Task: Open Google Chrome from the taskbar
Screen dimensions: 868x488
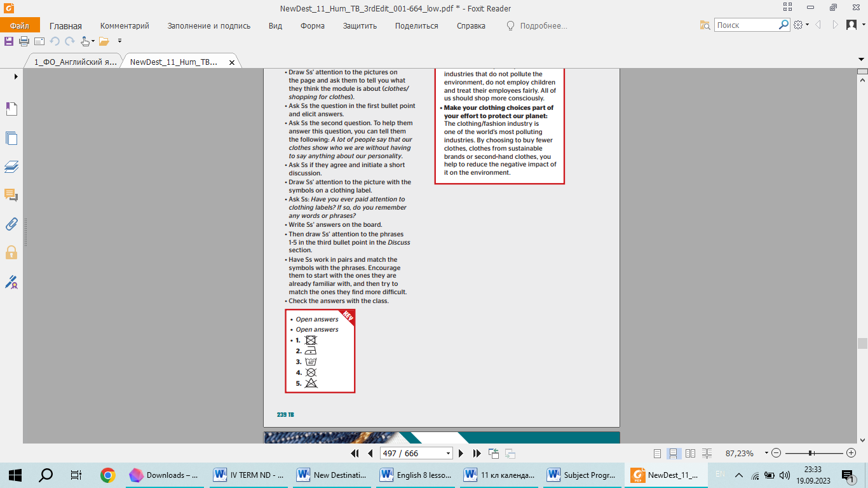Action: [x=107, y=475]
